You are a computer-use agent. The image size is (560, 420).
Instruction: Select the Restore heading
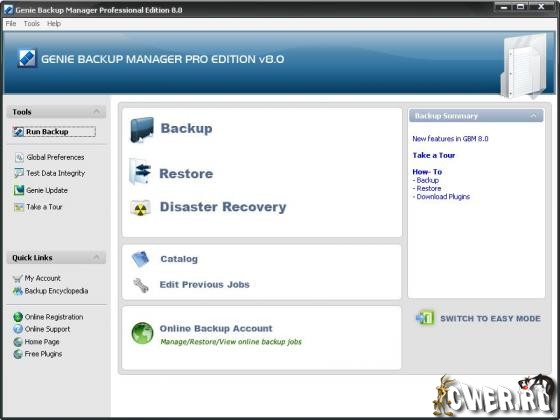coord(186,174)
